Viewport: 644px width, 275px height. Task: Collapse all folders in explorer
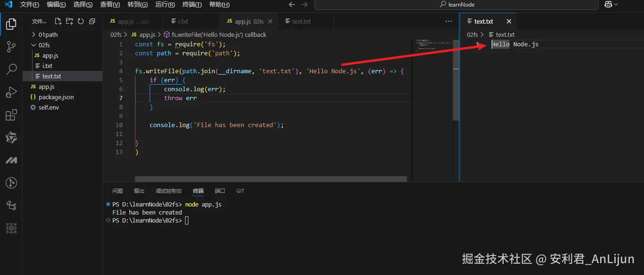(92, 21)
